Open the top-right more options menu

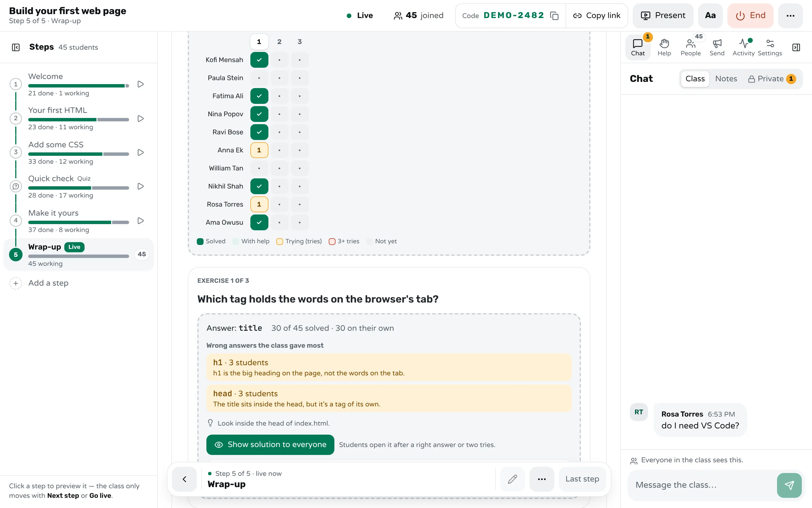point(790,16)
